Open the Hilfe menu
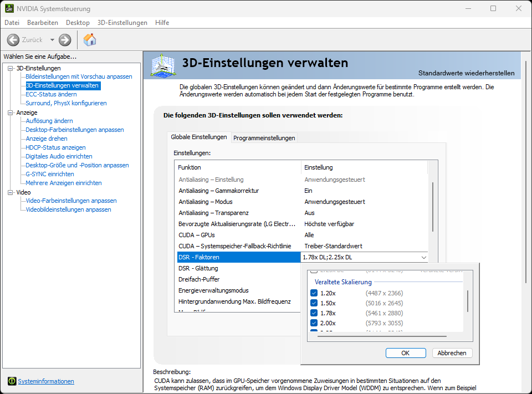 [162, 22]
